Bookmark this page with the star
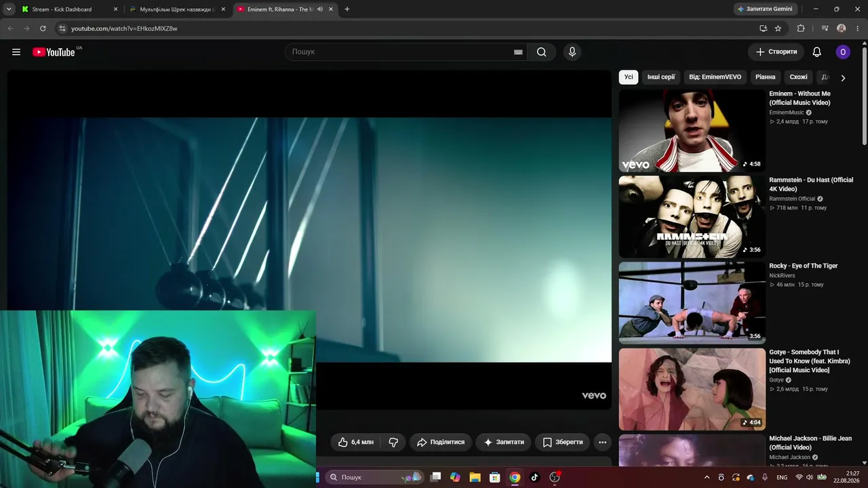Screen dimensions: 868x488 (778, 28)
